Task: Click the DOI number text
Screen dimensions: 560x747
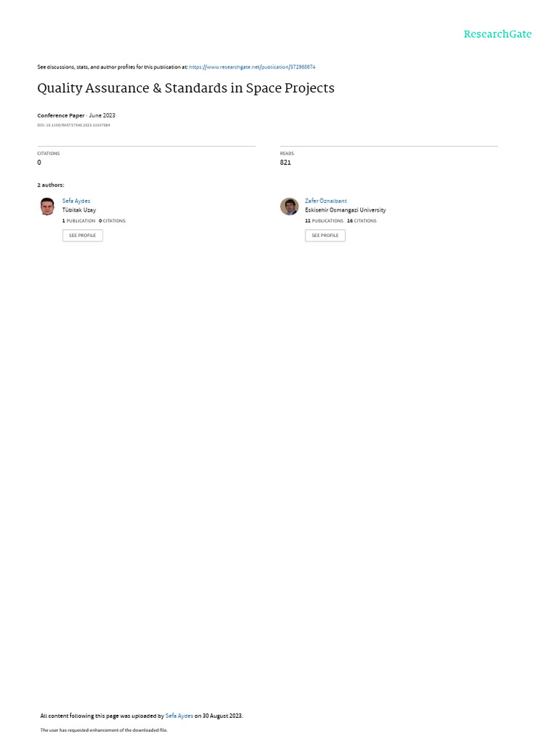Action: pos(74,125)
